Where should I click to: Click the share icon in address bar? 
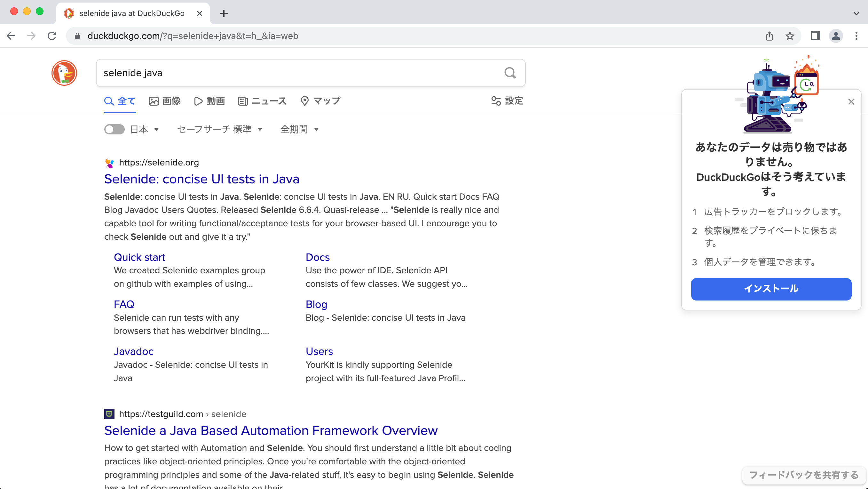coord(769,36)
